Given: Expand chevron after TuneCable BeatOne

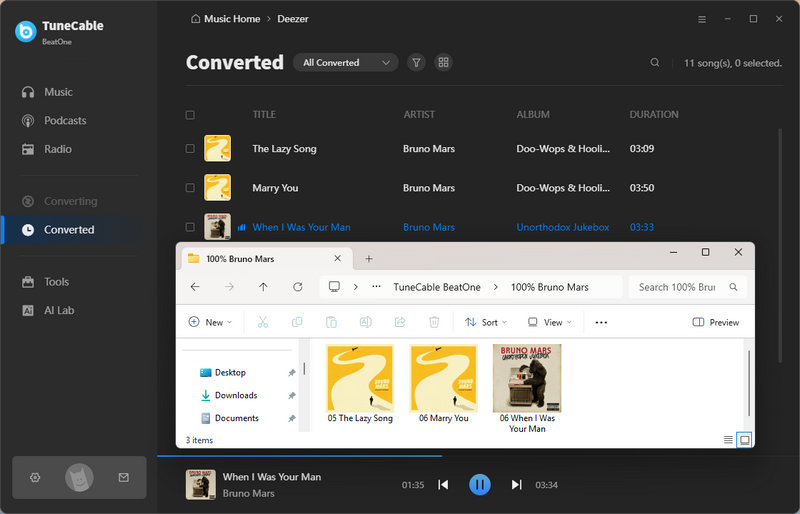Looking at the screenshot, I should (495, 287).
